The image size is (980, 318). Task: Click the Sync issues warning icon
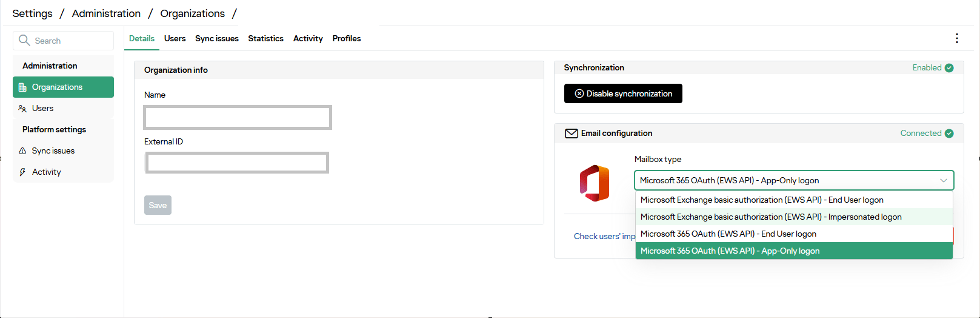pyautogui.click(x=22, y=151)
